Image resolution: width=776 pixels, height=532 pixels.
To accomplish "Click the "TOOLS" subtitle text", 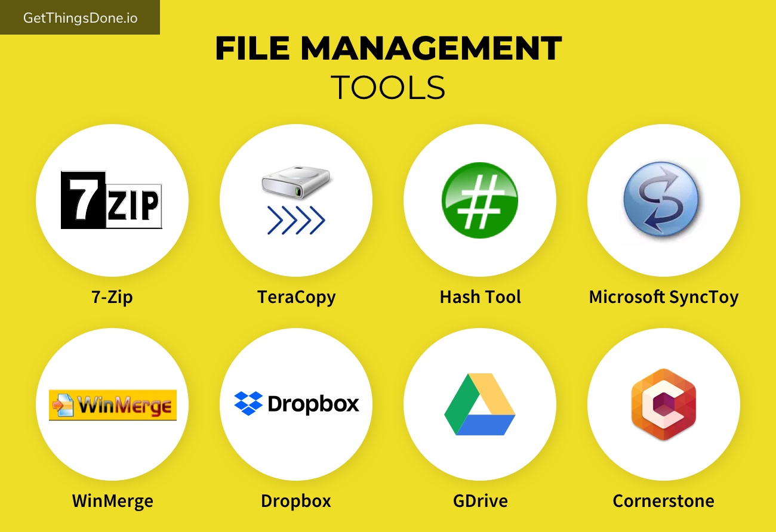I will coord(388,88).
